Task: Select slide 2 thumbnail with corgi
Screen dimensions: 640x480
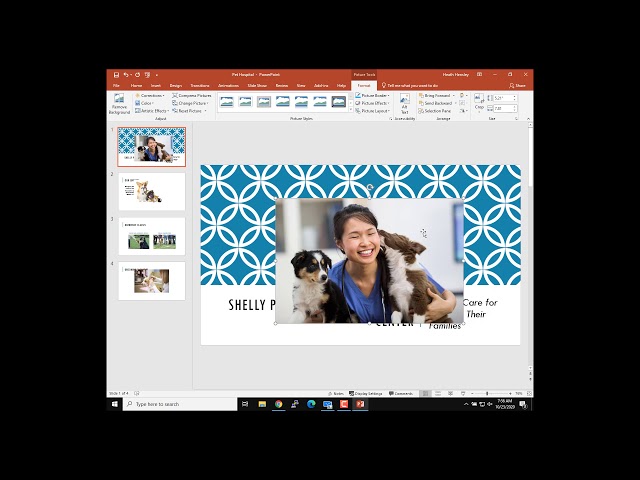Action: [151, 191]
